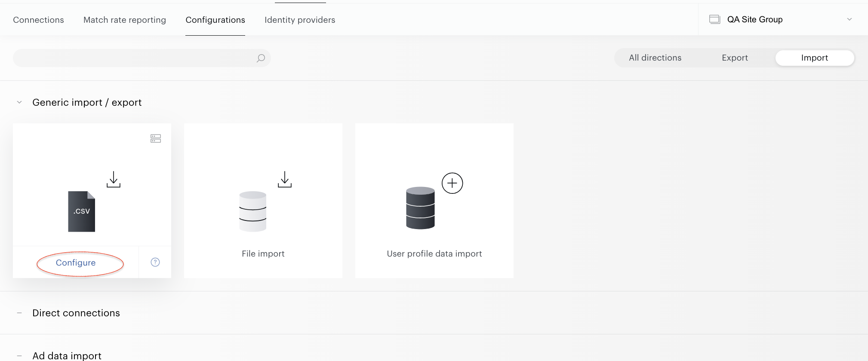Click the site group window icon
Viewport: 868px width, 361px height.
[714, 19]
